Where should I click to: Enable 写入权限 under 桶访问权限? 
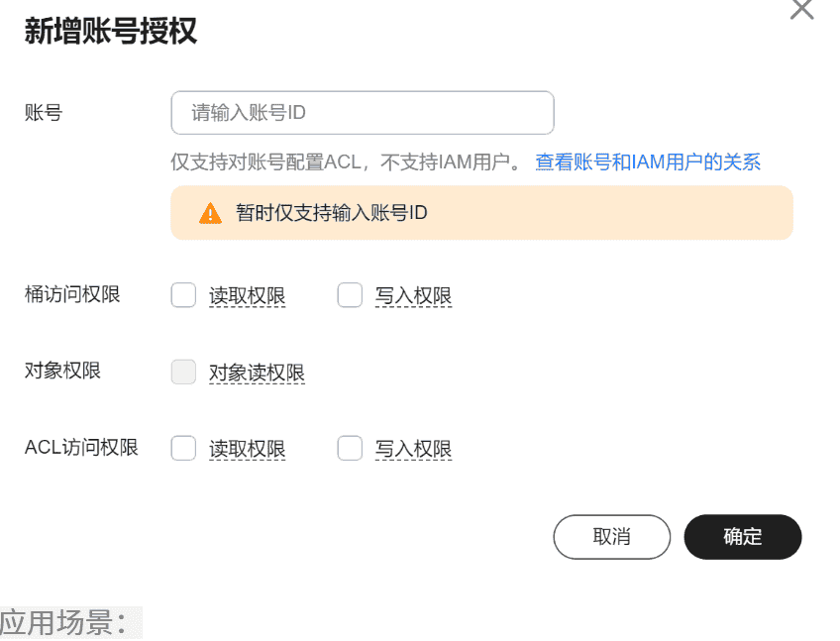point(350,294)
